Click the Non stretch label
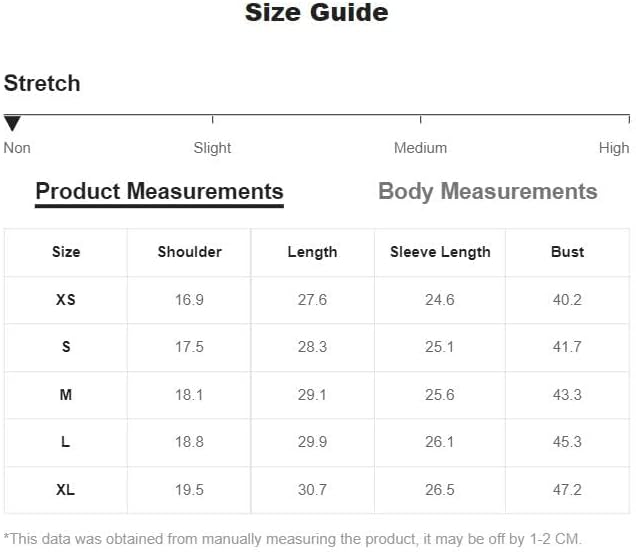The height and width of the screenshot is (552, 636). coord(17,148)
